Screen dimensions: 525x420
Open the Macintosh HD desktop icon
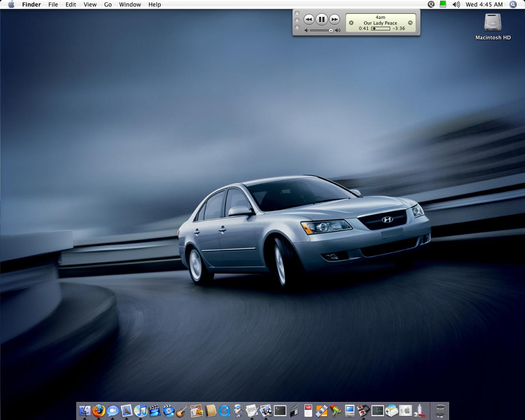coord(493,27)
